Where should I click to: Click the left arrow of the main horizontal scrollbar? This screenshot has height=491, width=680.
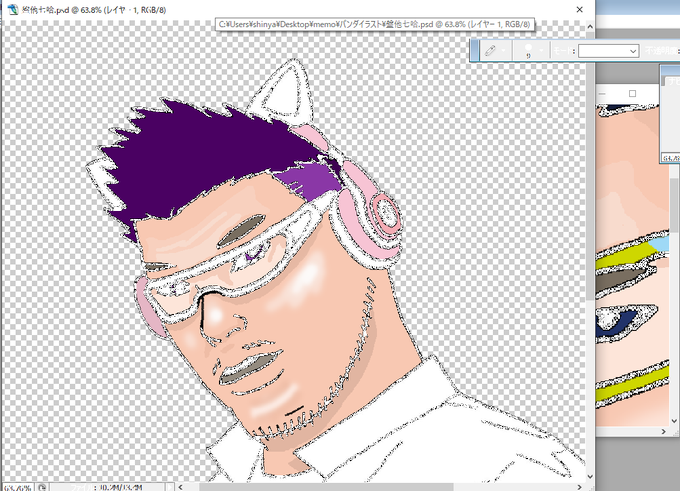tap(181, 487)
